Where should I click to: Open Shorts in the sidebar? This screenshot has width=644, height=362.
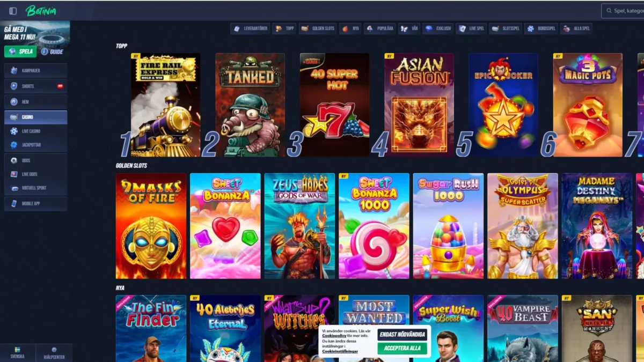(35, 86)
